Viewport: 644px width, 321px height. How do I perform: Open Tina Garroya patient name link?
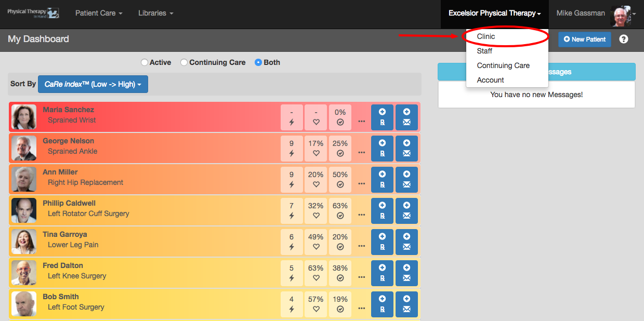pos(65,234)
